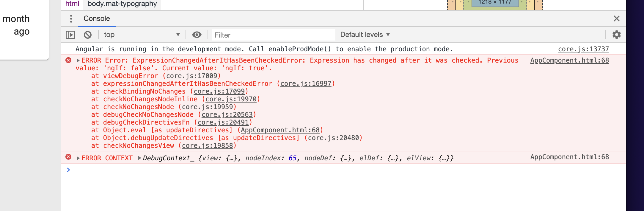The width and height of the screenshot is (644, 211).
Task: Open core.js:20480 in debugUpdateDirectives line
Action: 333,138
